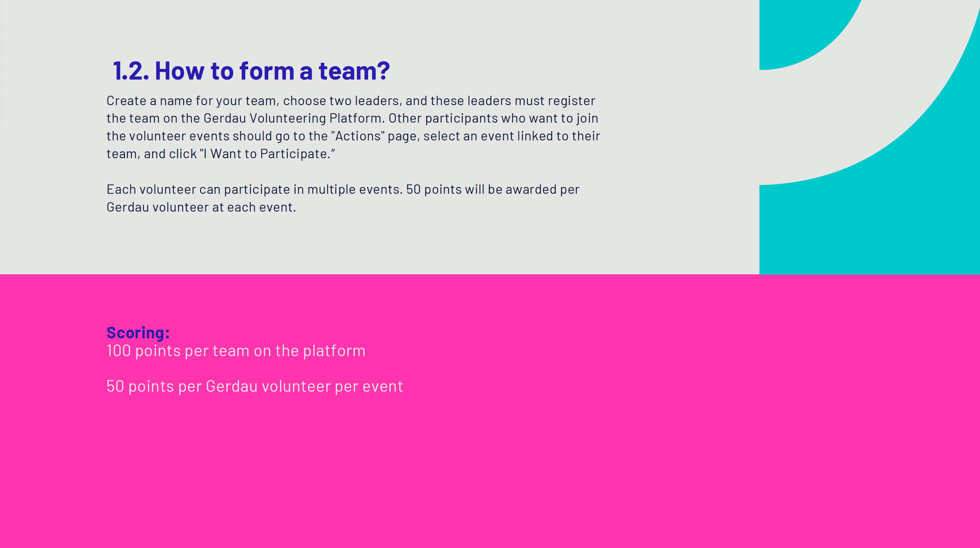Click the word 'team?' in the heading
Image resolution: width=980 pixels, height=548 pixels.
(x=354, y=71)
